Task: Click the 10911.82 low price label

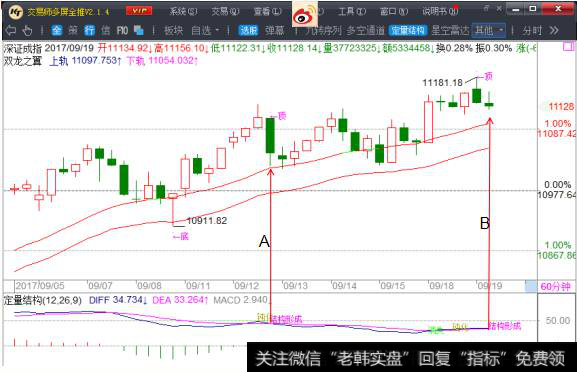Action: pyautogui.click(x=207, y=221)
